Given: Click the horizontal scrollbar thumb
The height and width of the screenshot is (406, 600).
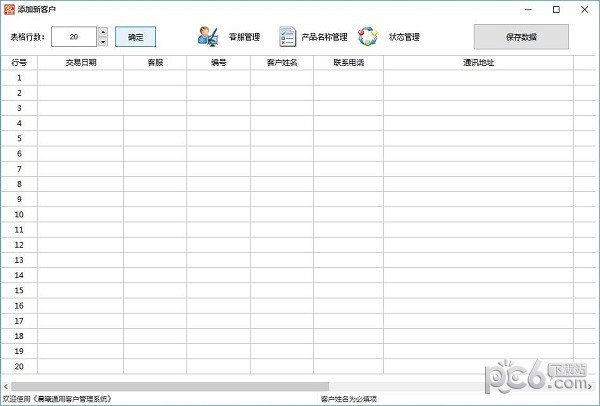Looking at the screenshot, I should pos(170,386).
